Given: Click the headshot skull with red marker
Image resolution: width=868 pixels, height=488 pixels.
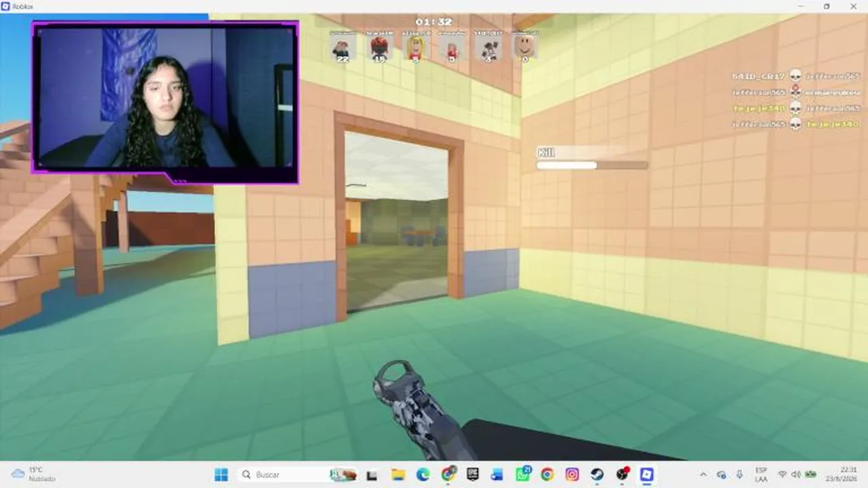Looking at the screenshot, I should tap(795, 91).
